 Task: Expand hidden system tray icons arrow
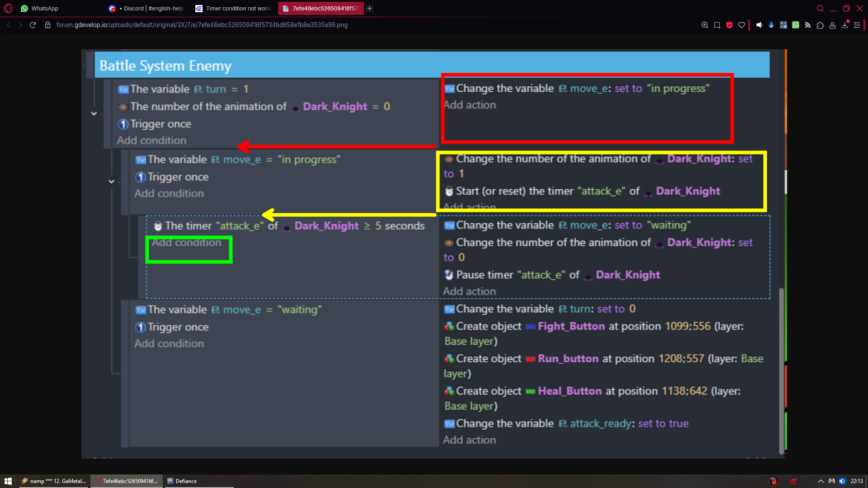tap(821, 481)
